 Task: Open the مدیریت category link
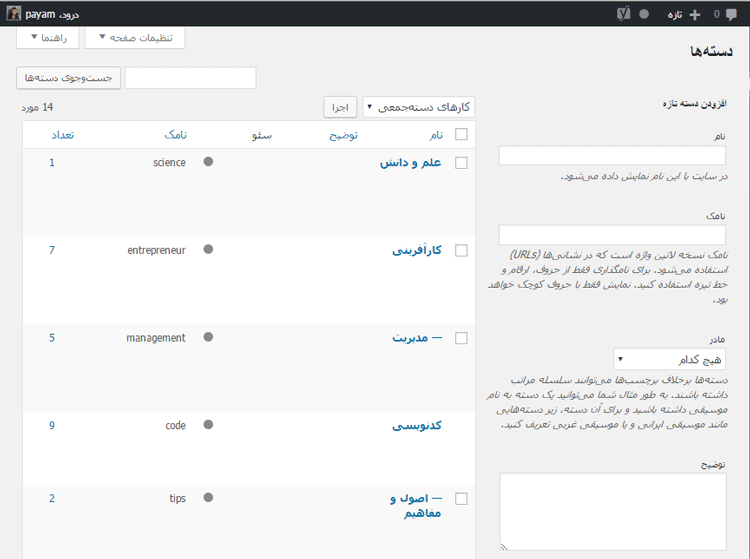pos(418,338)
